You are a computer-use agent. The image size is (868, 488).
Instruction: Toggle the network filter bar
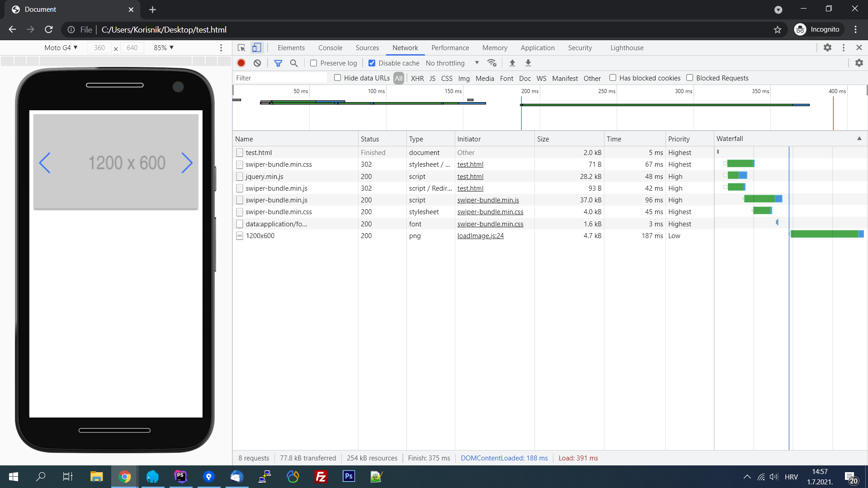tap(278, 63)
